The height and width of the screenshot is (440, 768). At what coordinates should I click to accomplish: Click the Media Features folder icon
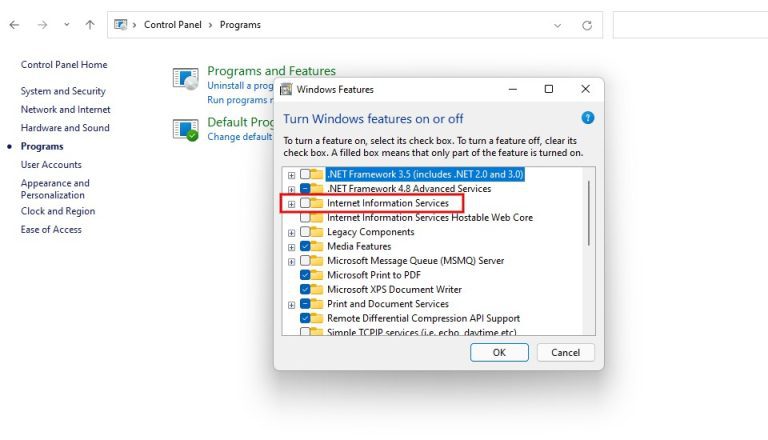[x=317, y=246]
